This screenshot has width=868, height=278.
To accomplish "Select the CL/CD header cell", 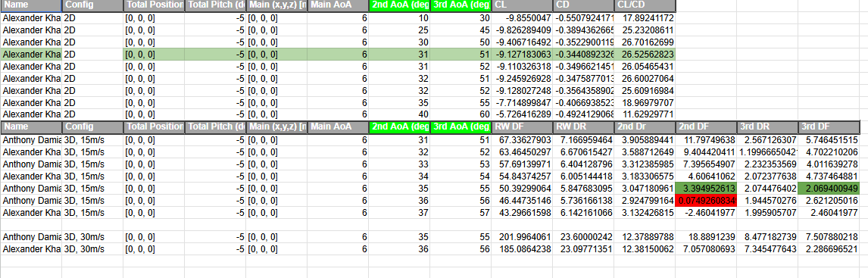I will click(x=645, y=5).
